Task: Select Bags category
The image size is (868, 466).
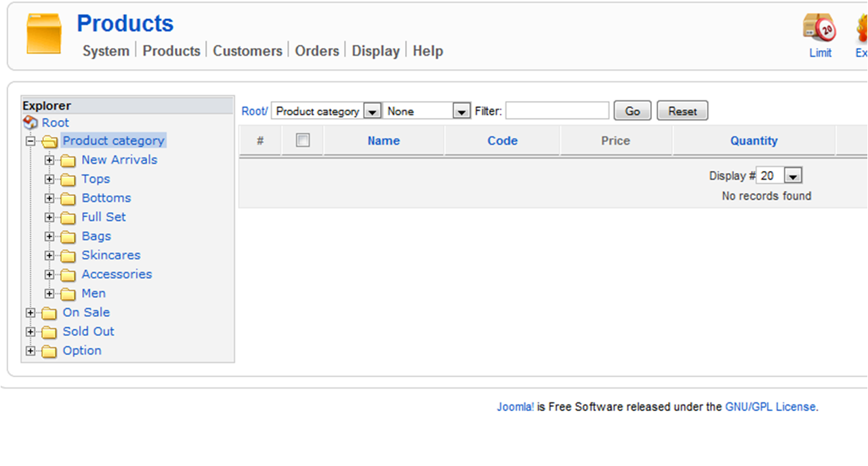Action: pos(96,235)
